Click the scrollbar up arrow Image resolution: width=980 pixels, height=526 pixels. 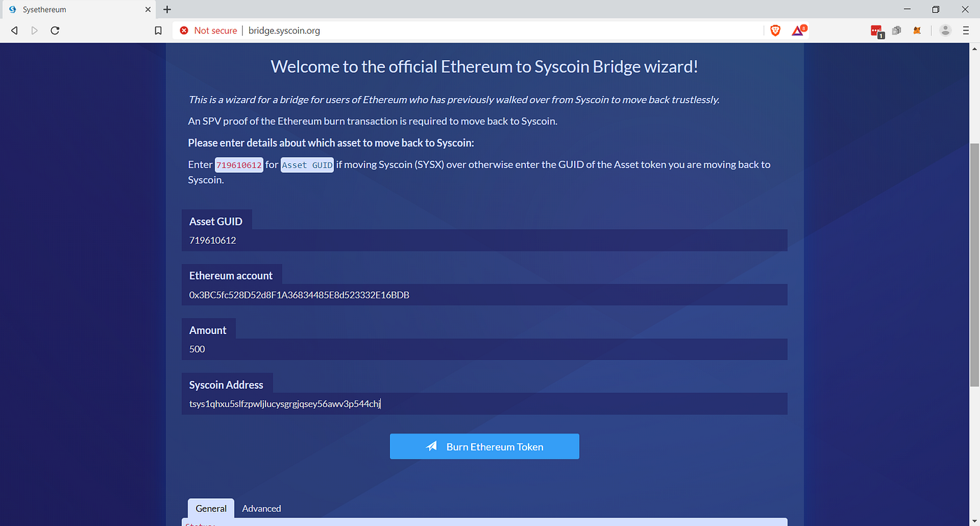tap(974, 49)
